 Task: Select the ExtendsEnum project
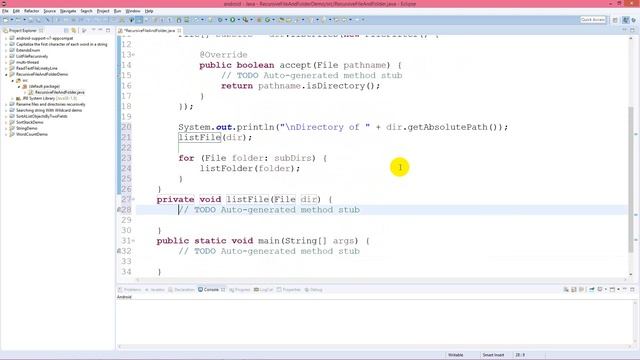[x=28, y=50]
